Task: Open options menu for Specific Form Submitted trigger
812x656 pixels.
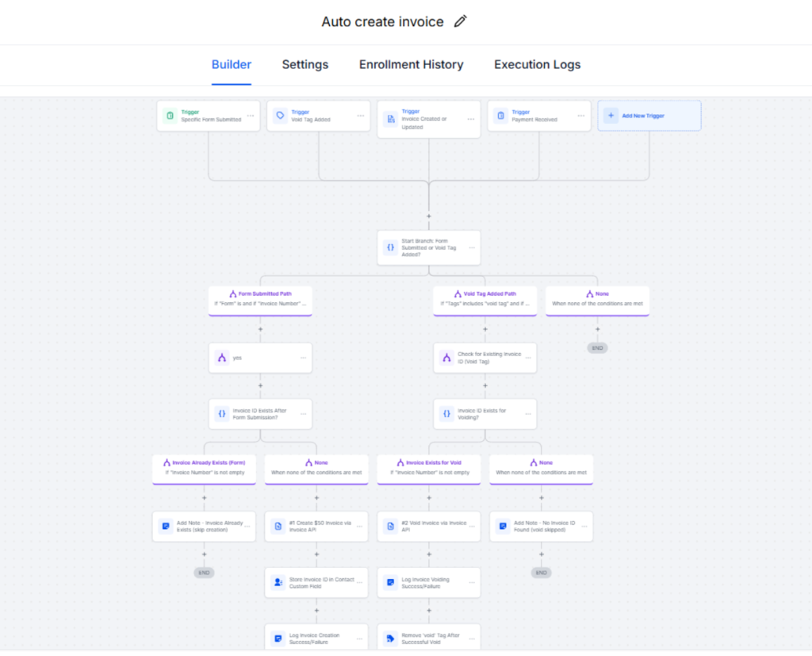Action: click(251, 116)
